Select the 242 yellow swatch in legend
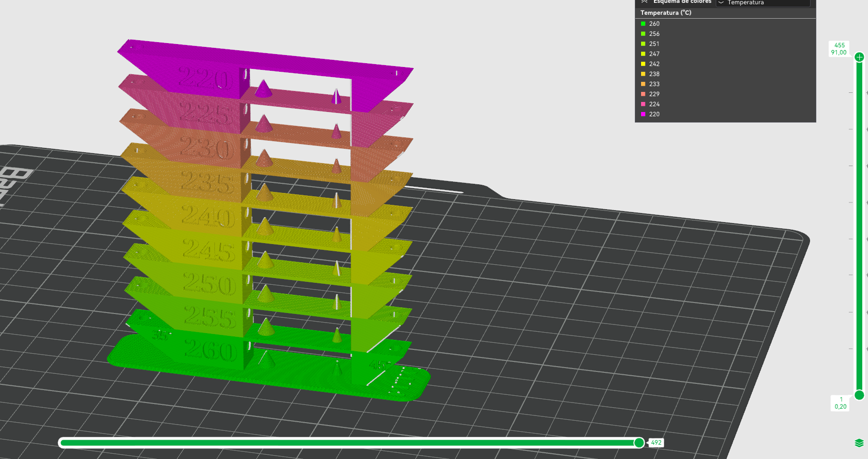This screenshot has width=868, height=459. (x=643, y=64)
